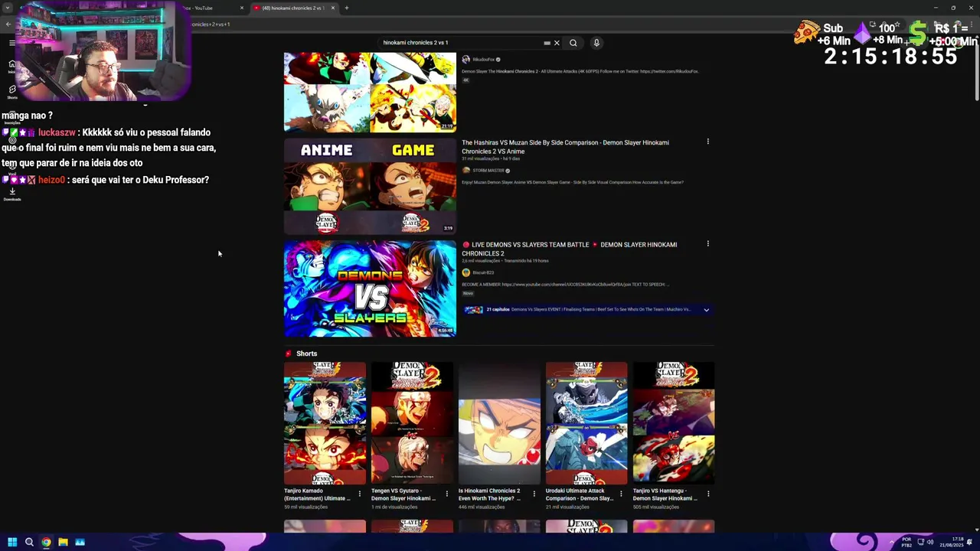Viewport: 980px width, 551px height.
Task: Open LIVE DEMONS VS SLAYERS TEAM BATTLE title
Action: [x=570, y=249]
